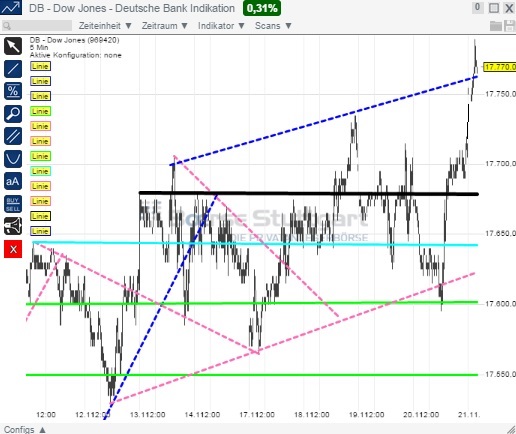The height and width of the screenshot is (434, 516).
Task: Open the Zeitraum dropdown
Action: [165, 26]
